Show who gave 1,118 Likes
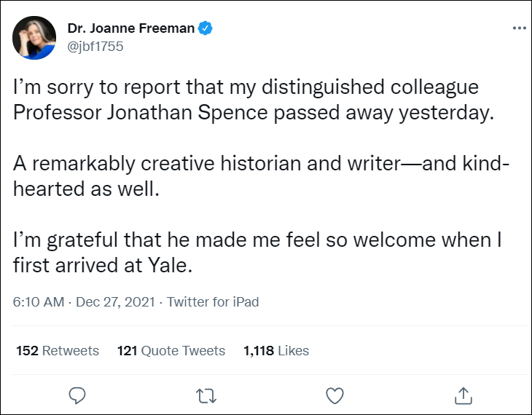Image resolution: width=532 pixels, height=415 pixels. [x=276, y=351]
